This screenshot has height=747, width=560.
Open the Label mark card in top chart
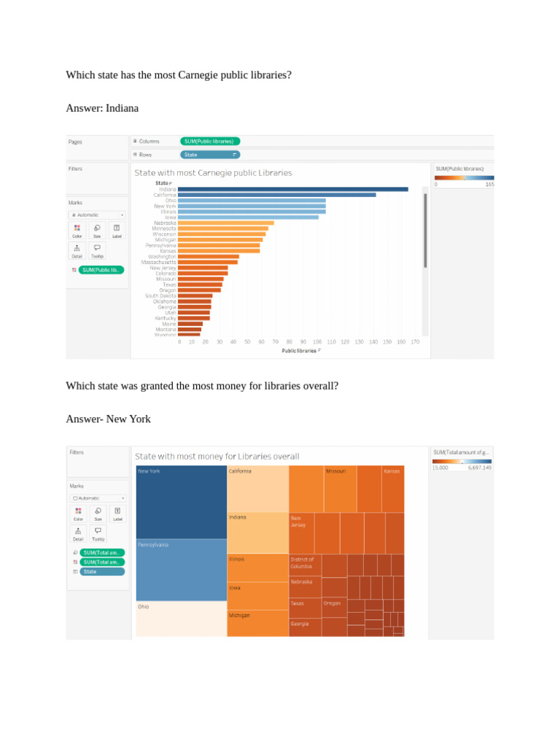117,231
